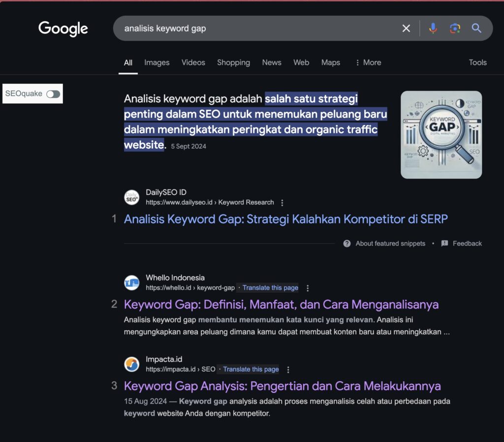Click the impacta.id SEO URL
The image size is (504, 442).
pyautogui.click(x=181, y=369)
